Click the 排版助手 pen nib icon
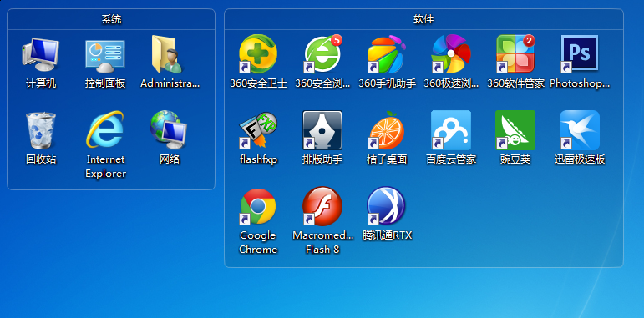The height and width of the screenshot is (318, 644). [x=322, y=130]
